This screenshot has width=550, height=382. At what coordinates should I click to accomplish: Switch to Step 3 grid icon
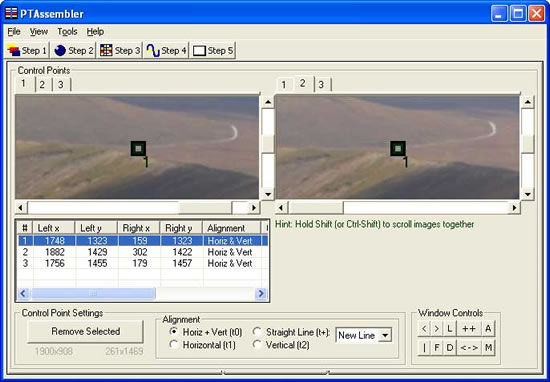click(x=120, y=51)
